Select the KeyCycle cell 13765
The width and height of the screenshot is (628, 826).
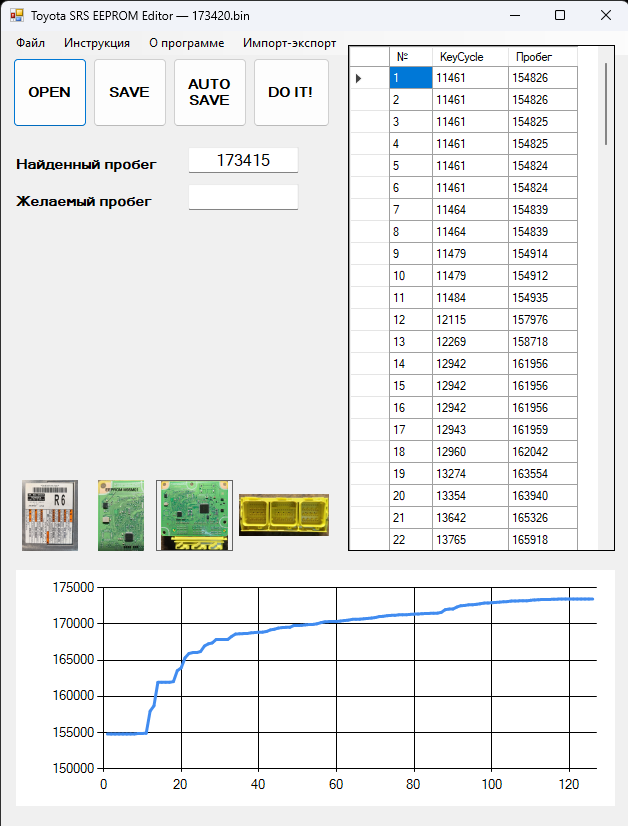[x=470, y=539]
